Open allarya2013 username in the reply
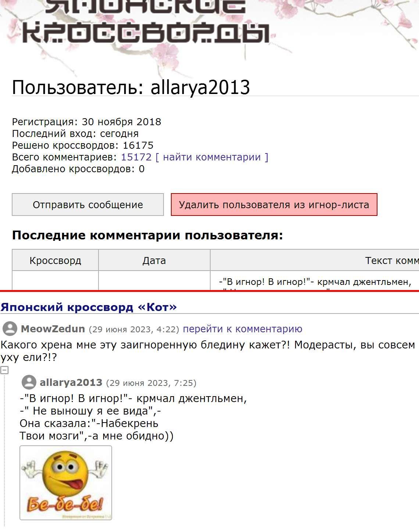This screenshot has height=532, width=419. coord(71,383)
